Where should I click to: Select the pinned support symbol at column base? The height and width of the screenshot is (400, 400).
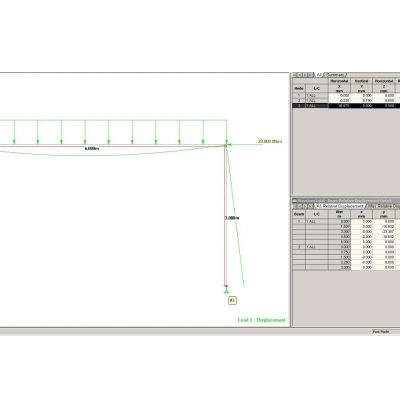(226, 291)
